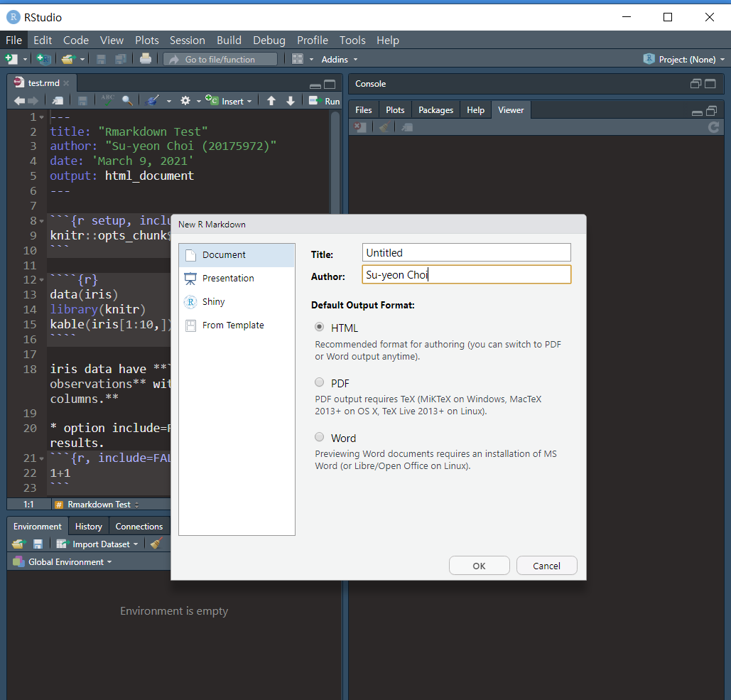The width and height of the screenshot is (731, 700).
Task: Click the Save All icon in main toolbar
Action: (121, 59)
